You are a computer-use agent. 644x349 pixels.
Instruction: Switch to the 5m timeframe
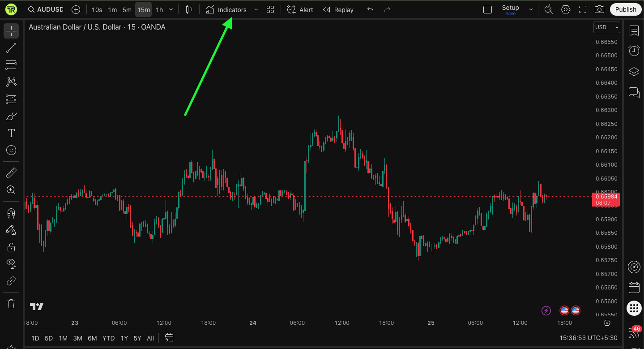(x=127, y=9)
